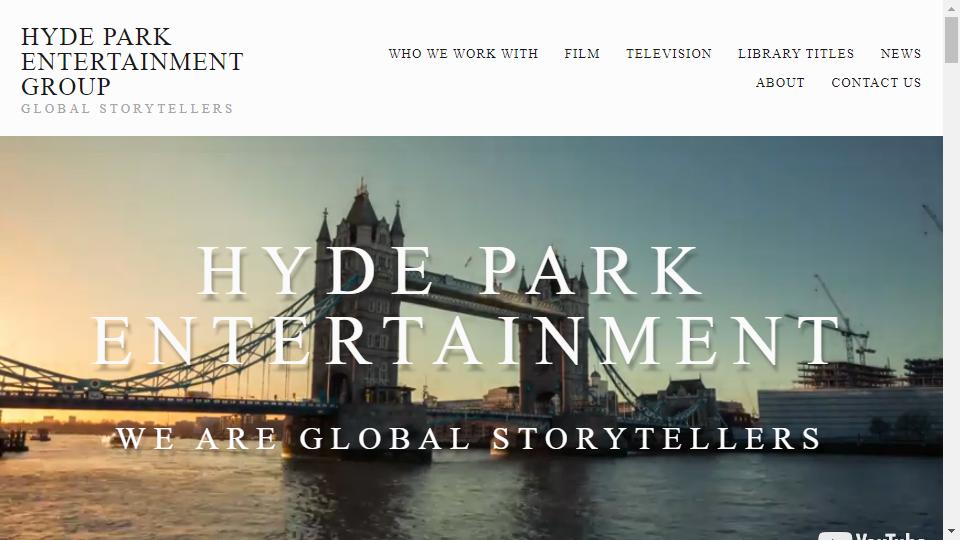The image size is (960, 540).
Task: Open the Who We Work With page
Action: point(463,54)
